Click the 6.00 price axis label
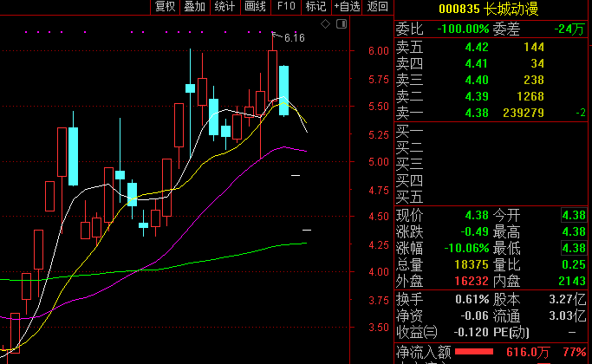Viewport: 592px width, 364px height. [x=379, y=51]
